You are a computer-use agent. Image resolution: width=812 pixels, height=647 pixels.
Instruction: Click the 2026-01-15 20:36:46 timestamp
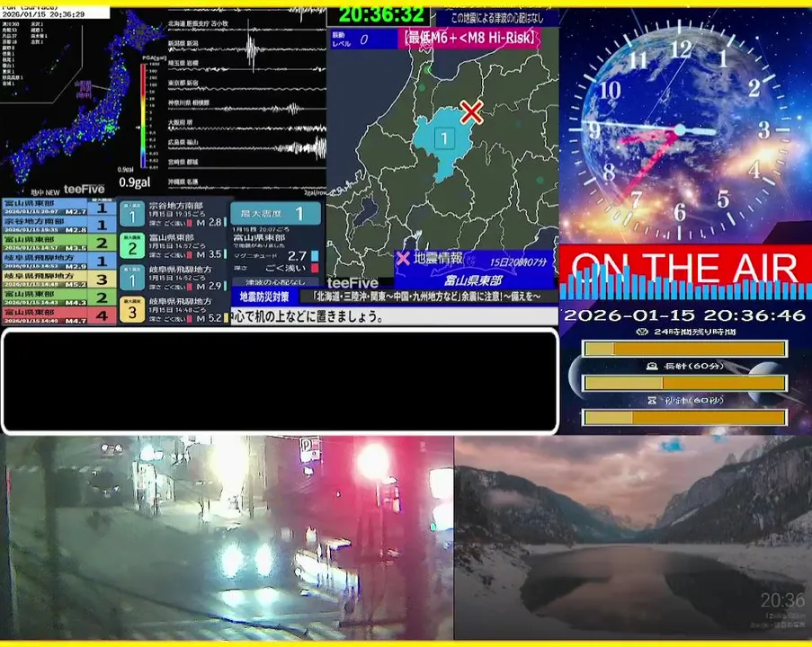tap(684, 315)
